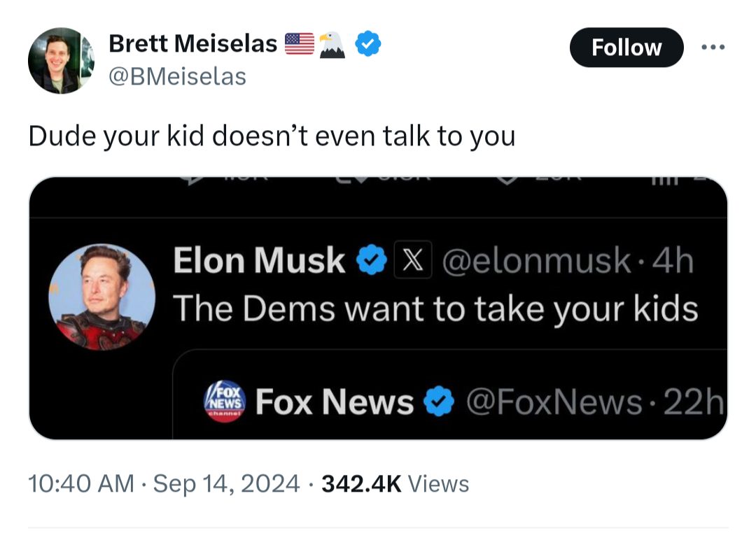Click the verified badge next to Fox News

coord(438,402)
